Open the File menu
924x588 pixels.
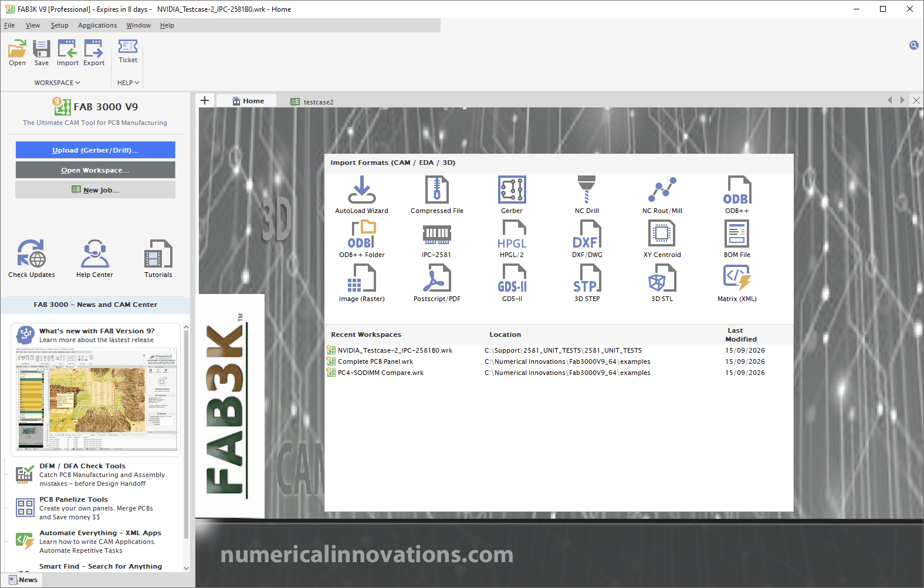click(9, 25)
